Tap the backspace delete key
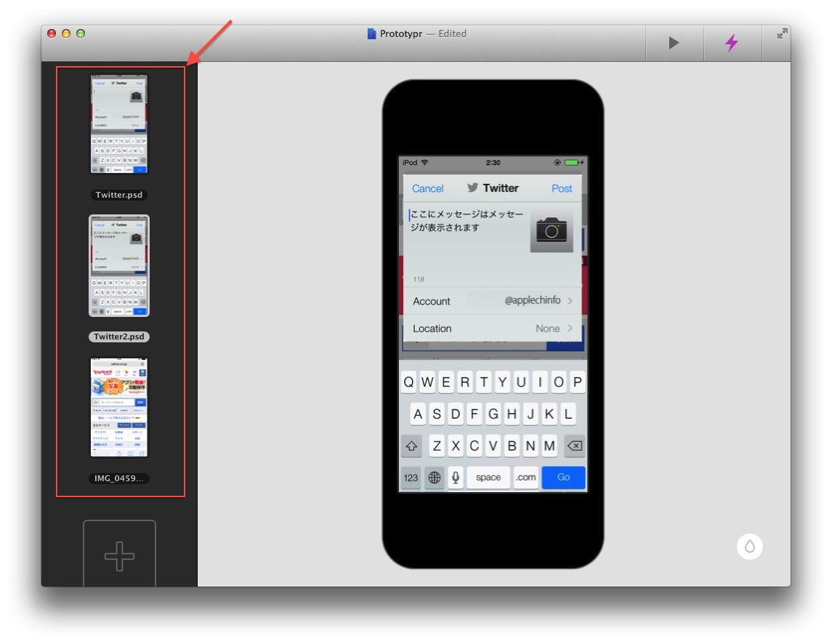The width and height of the screenshot is (832, 644). point(575,446)
